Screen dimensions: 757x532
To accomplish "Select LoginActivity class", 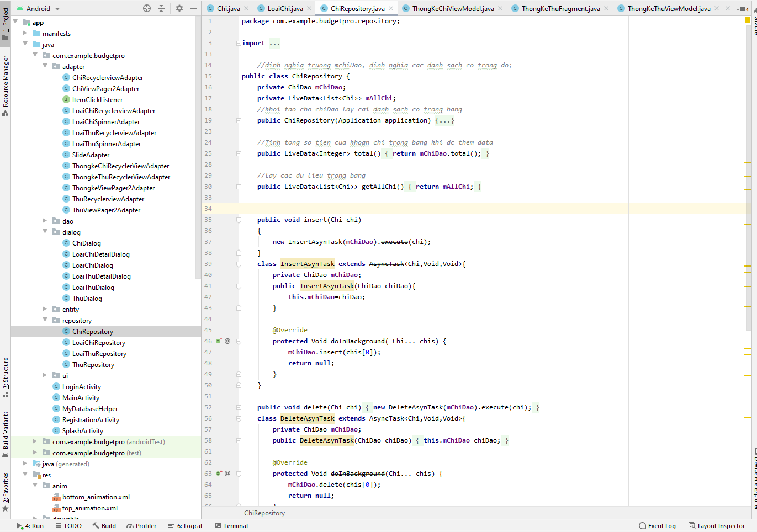I will point(81,387).
